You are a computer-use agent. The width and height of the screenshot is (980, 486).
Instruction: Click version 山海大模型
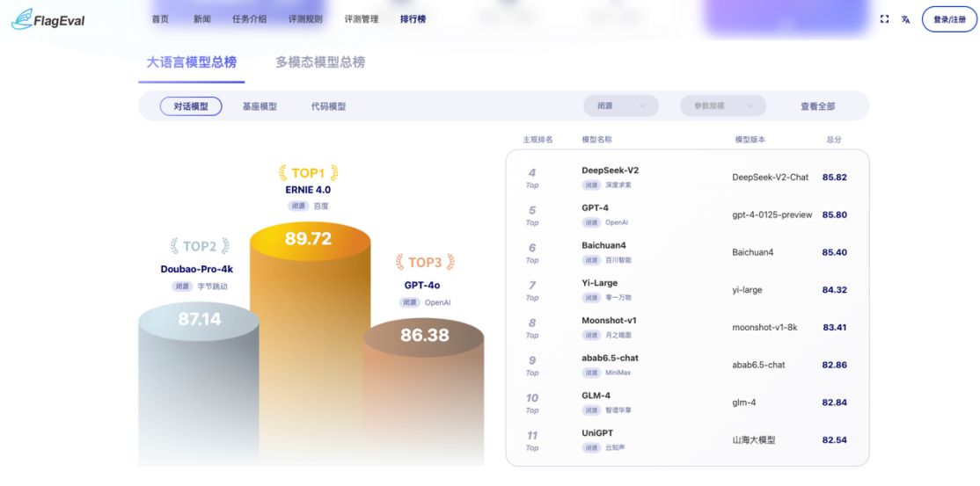coord(754,439)
